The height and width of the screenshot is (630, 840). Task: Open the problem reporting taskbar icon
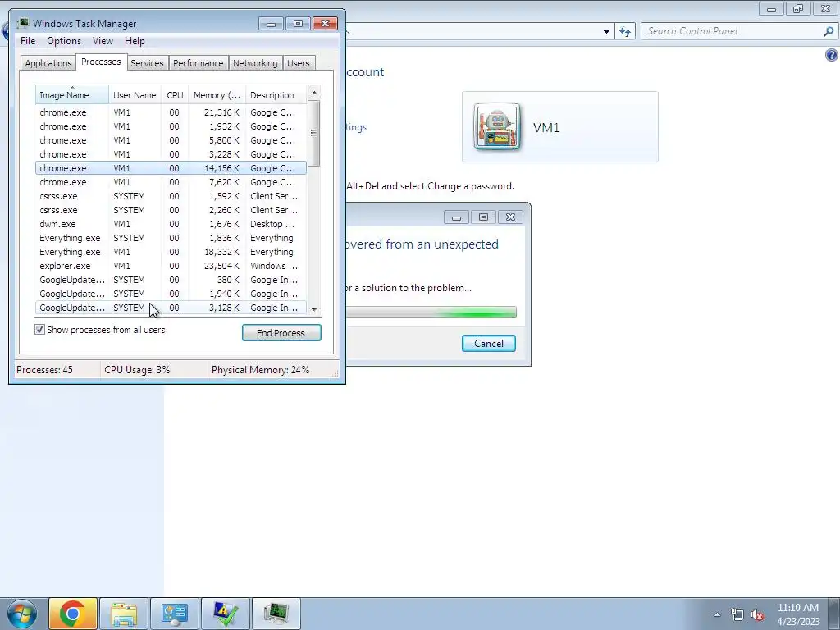(226, 614)
